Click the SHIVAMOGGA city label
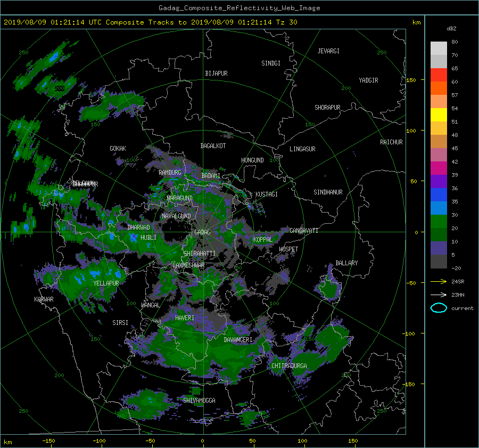This screenshot has width=479, height=448. (199, 400)
